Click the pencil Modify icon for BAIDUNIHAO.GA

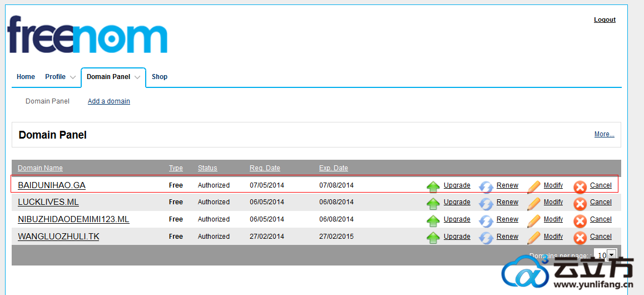(x=533, y=187)
